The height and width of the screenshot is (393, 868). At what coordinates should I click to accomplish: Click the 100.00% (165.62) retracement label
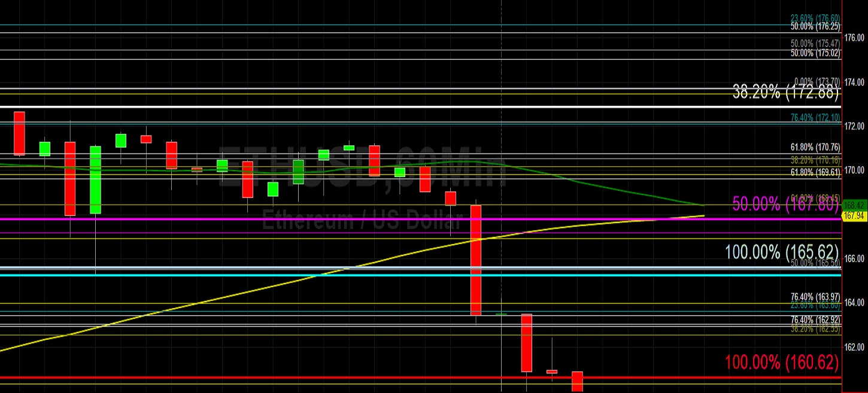[x=783, y=251]
